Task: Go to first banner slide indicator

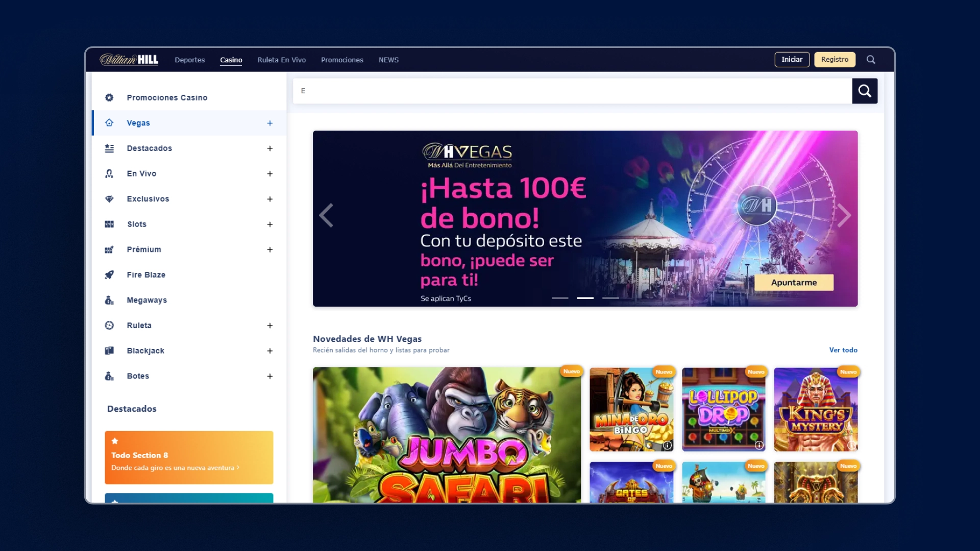Action: point(560,298)
